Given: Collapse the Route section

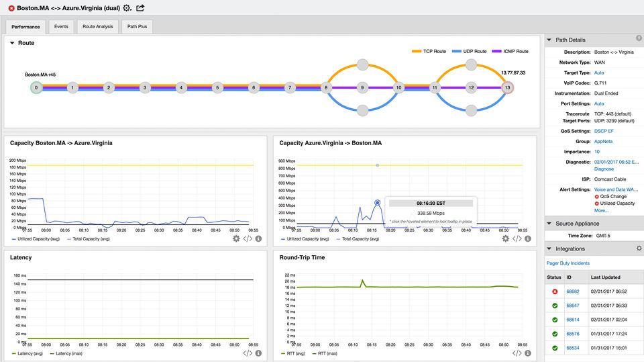Looking at the screenshot, I should click(x=12, y=43).
